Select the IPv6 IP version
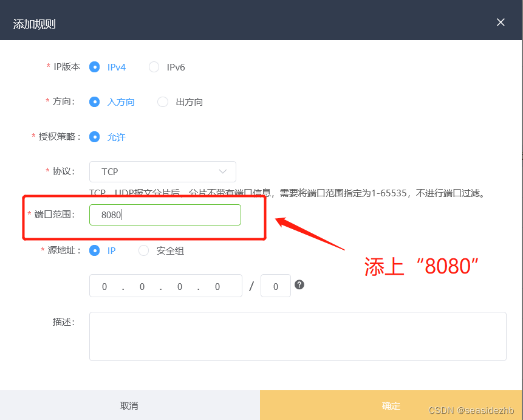523x420 pixels. [154, 67]
